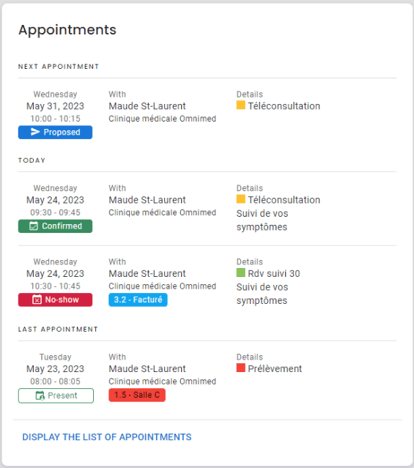414x468 pixels.
Task: Open the 3.2 - Facturé tag
Action: tap(138, 300)
